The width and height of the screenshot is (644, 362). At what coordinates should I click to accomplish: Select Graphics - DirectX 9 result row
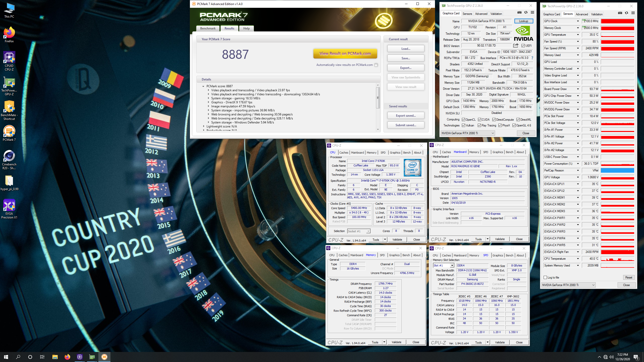click(x=231, y=102)
